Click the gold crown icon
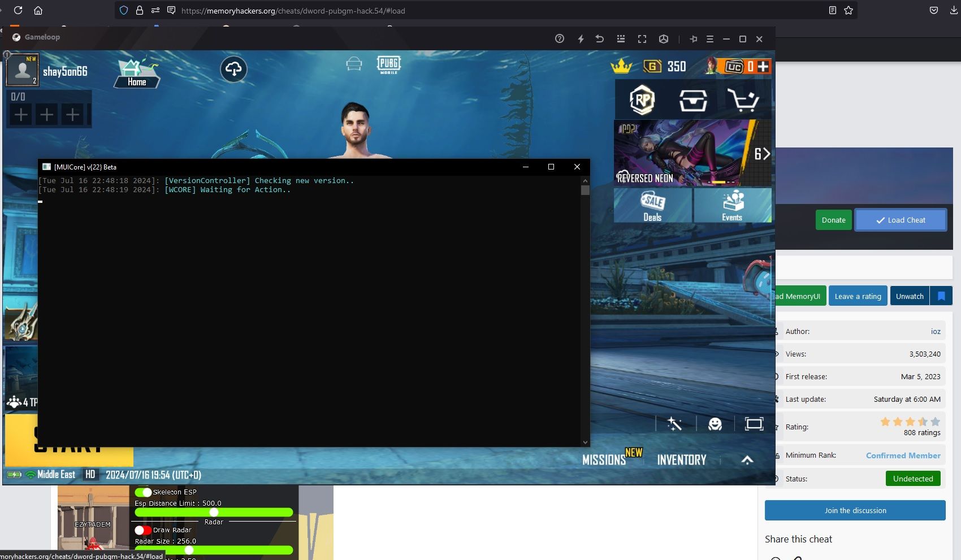The width and height of the screenshot is (961, 560). coord(621,66)
